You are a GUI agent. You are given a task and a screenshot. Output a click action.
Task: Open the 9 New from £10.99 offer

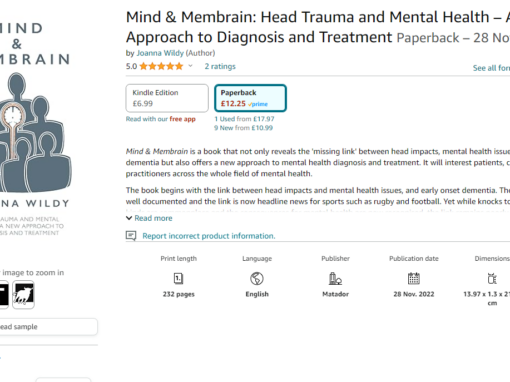(x=244, y=128)
